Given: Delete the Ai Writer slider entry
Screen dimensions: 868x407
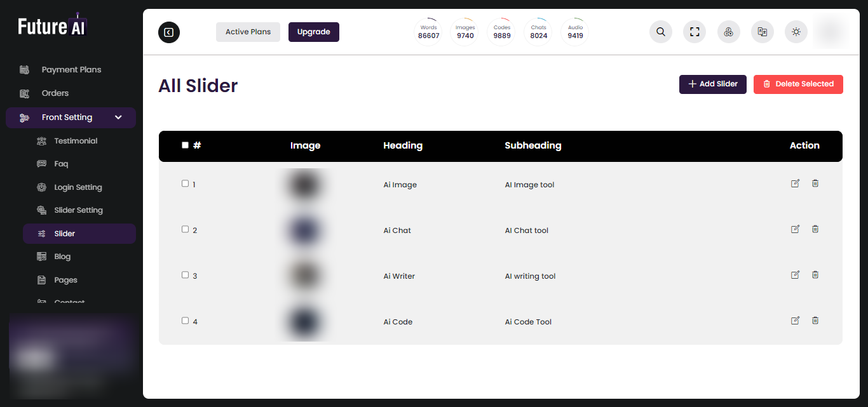Looking at the screenshot, I should [x=815, y=274].
